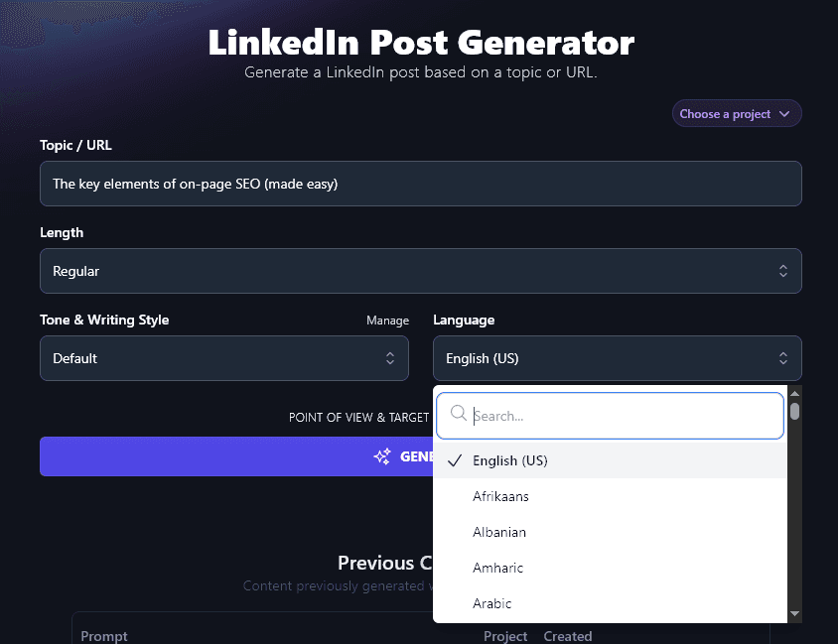Click the checkmark beside English (US)
The image size is (838, 644).
click(454, 460)
